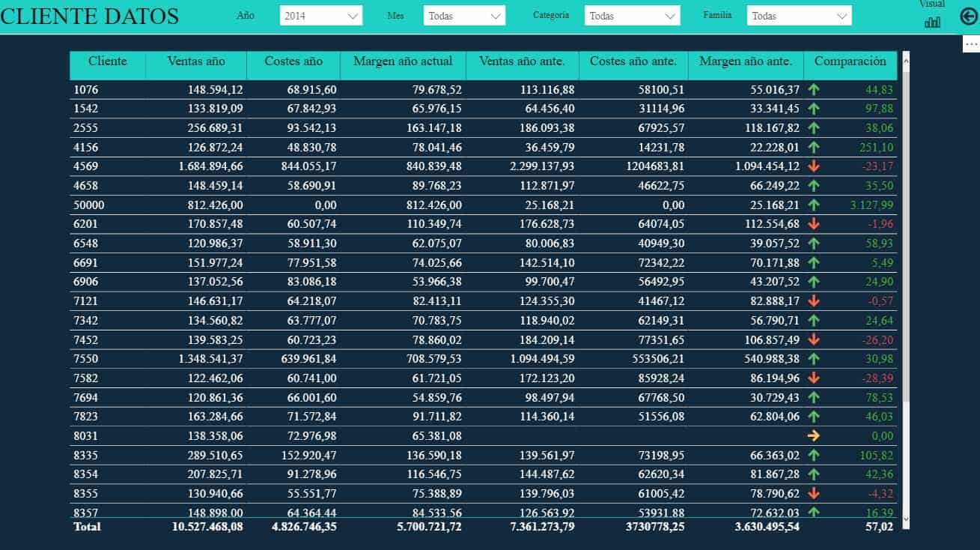This screenshot has width=980, height=550.
Task: Click the Visual bar chart icon
Action: click(x=932, y=22)
